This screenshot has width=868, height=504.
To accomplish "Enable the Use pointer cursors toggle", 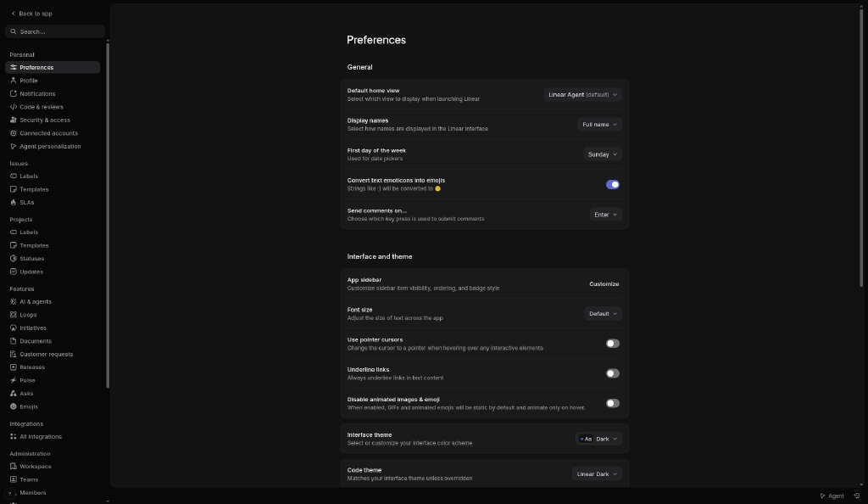I will click(612, 344).
